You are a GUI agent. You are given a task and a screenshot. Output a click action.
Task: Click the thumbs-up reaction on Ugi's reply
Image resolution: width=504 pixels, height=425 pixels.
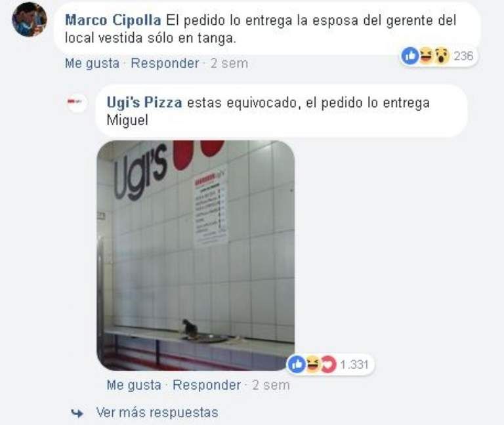pyautogui.click(x=297, y=364)
